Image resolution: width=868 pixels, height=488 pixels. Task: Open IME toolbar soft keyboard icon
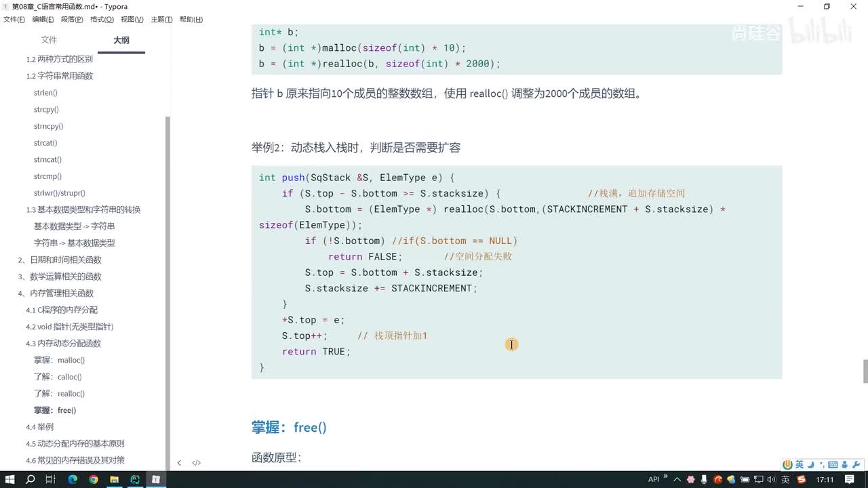point(833,465)
